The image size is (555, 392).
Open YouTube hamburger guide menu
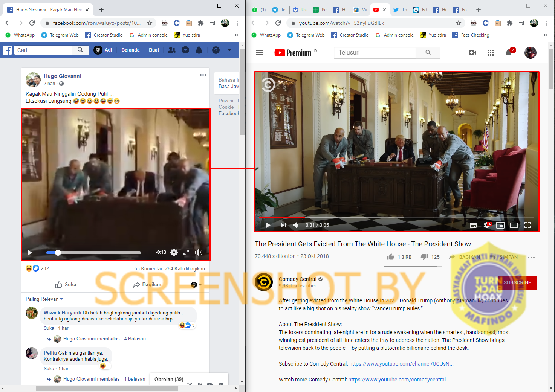click(259, 53)
